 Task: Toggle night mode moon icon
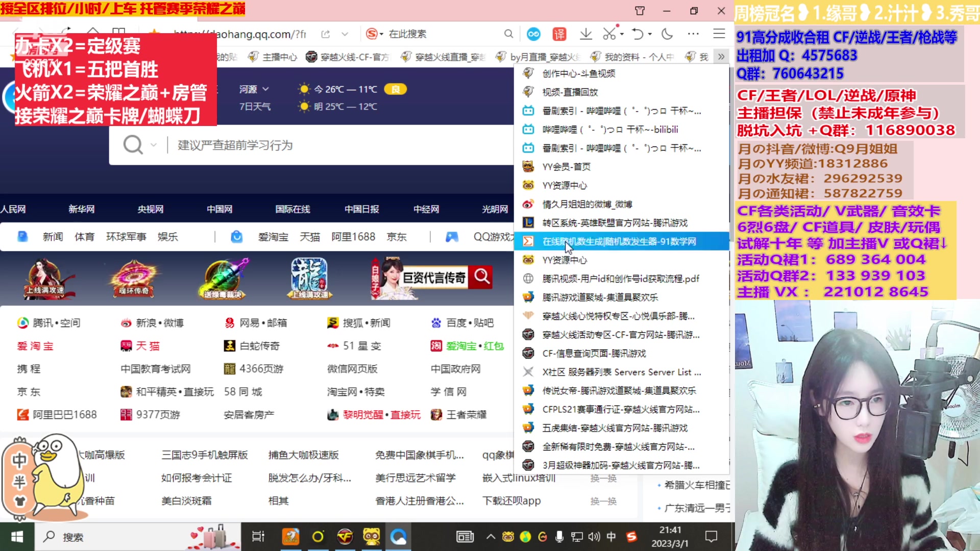667,34
